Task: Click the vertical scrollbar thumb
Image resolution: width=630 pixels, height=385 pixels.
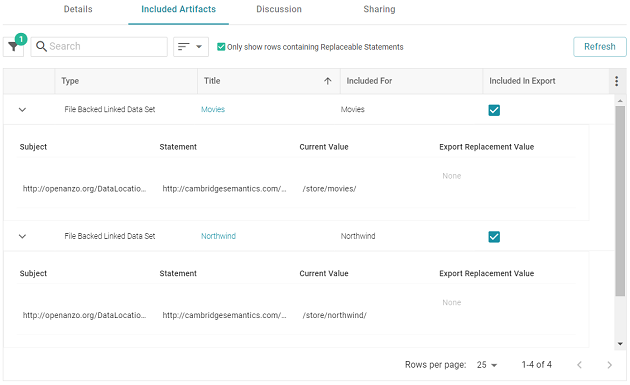Action: pyautogui.click(x=620, y=201)
